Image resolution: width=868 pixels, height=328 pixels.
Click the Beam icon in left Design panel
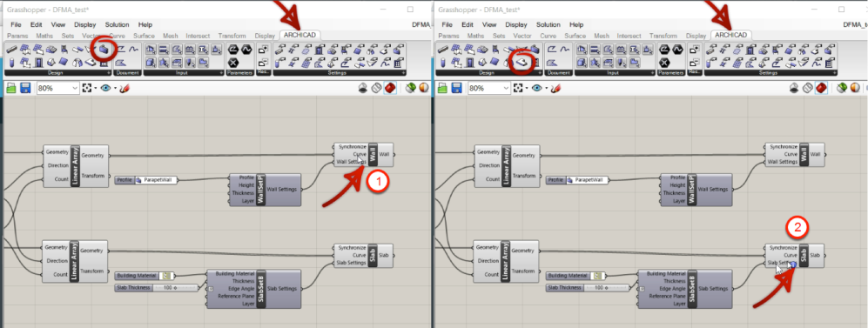point(11,50)
